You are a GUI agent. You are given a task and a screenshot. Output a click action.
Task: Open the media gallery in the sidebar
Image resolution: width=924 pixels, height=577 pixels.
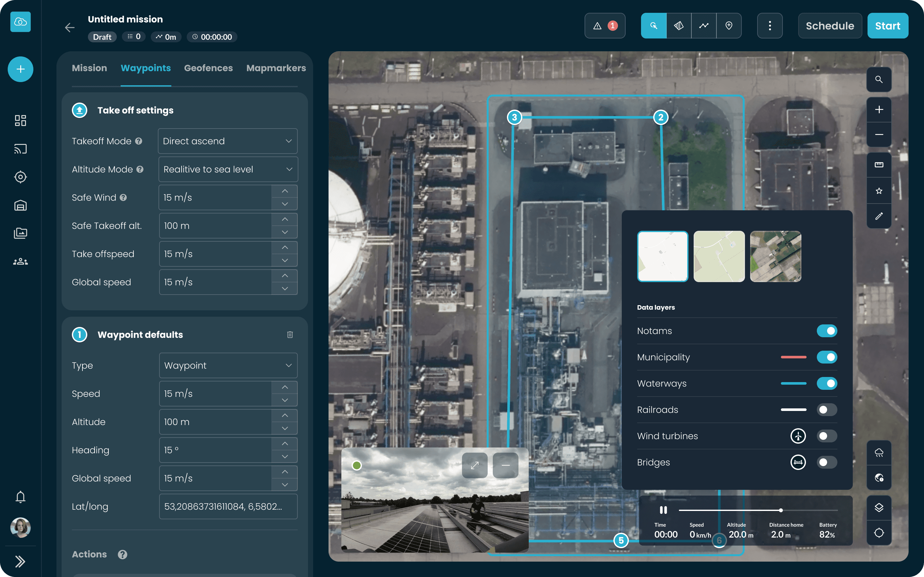click(20, 233)
